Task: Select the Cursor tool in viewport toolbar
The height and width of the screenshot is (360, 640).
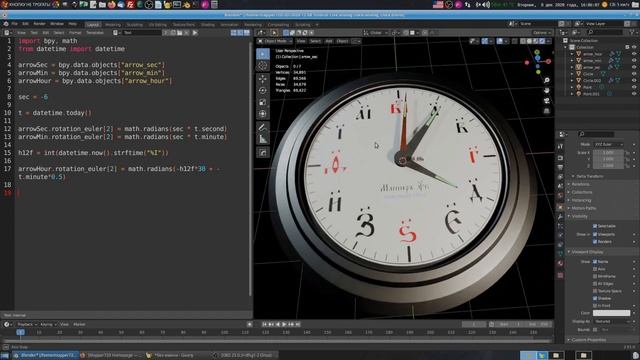Action: (x=263, y=66)
